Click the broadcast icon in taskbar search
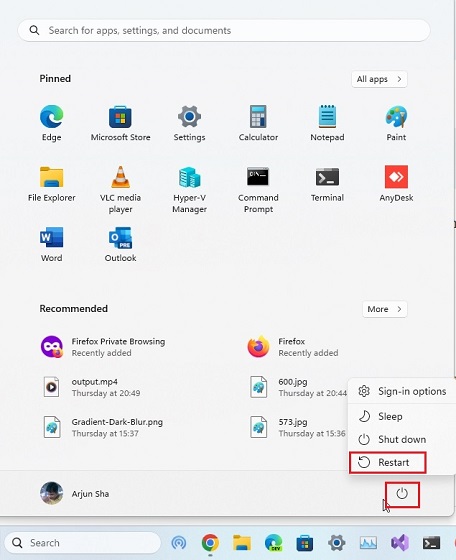This screenshot has width=456, height=560. (179, 543)
